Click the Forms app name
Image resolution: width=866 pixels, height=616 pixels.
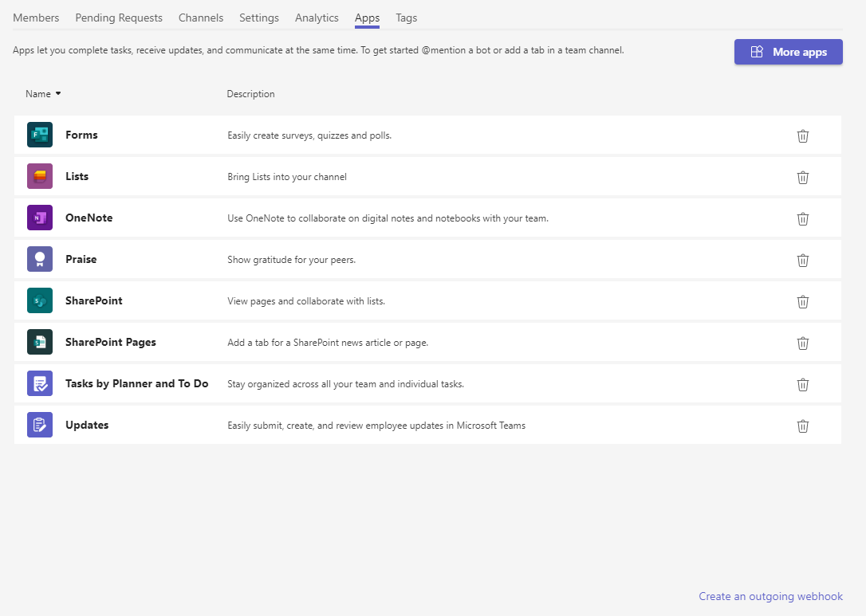click(82, 135)
